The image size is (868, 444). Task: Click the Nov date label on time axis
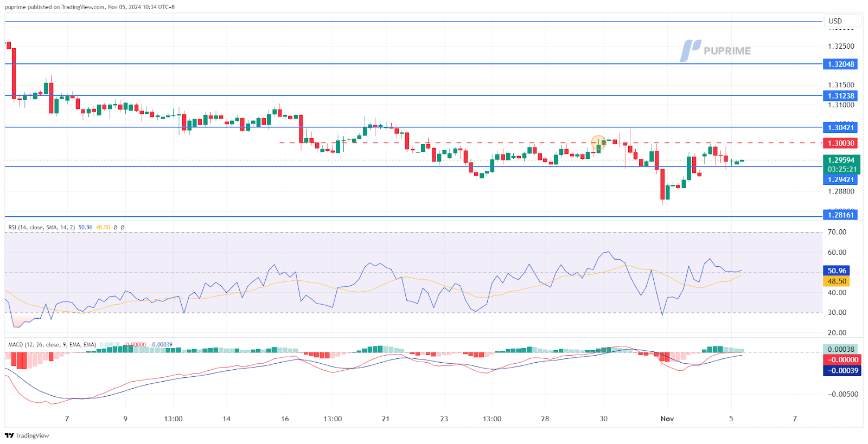(667, 419)
